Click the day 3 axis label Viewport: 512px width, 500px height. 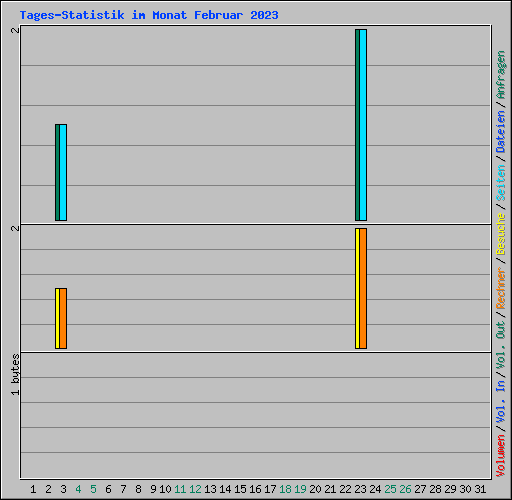tap(63, 489)
